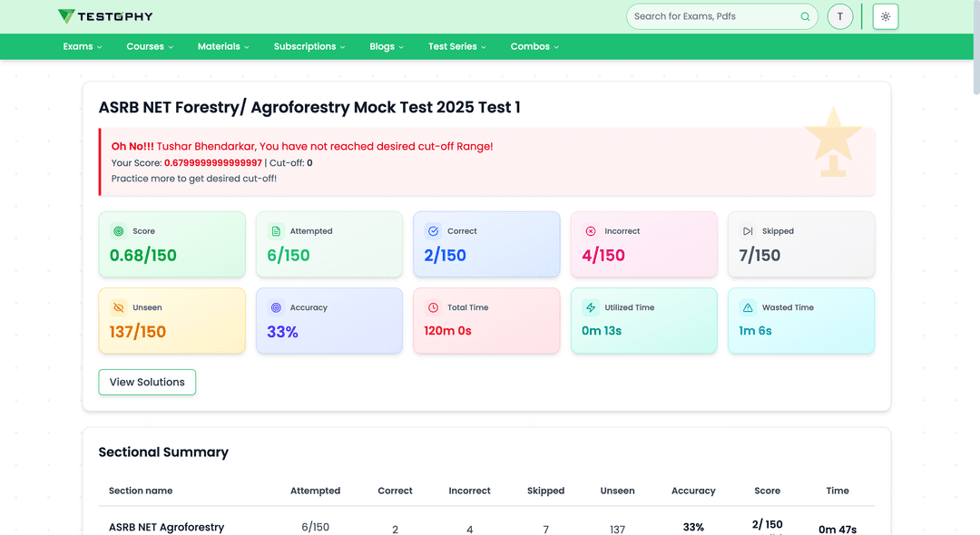Expand the Test Series menu
This screenshot has height=535, width=980.
point(456,47)
